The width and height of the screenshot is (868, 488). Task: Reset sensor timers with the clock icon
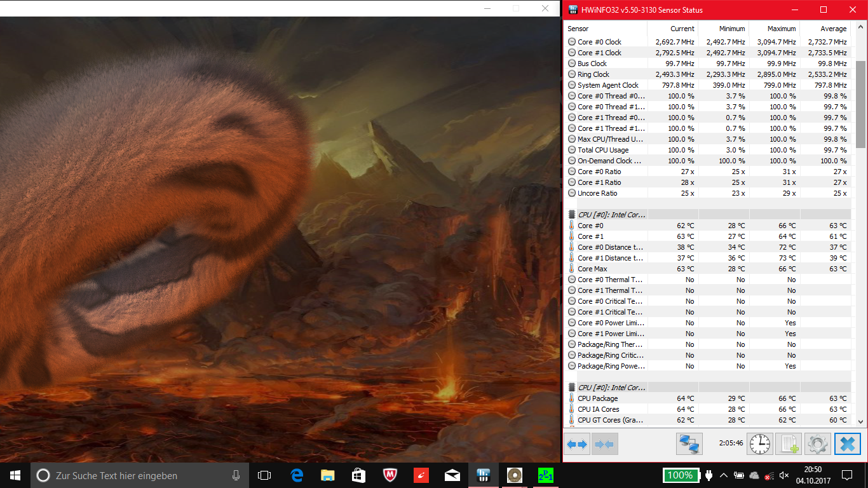coord(760,444)
